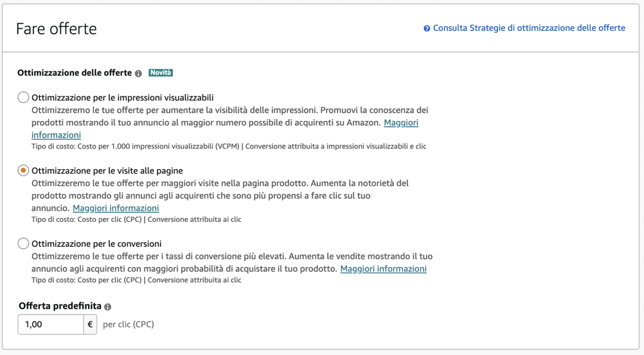This screenshot has width=644, height=355.
Task: Click the "per clic (CPC)" unit text
Action: [129, 325]
